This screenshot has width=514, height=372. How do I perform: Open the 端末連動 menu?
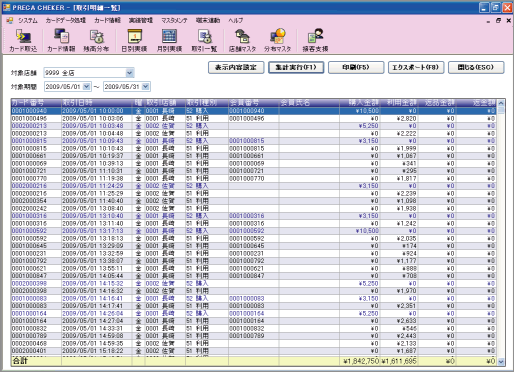click(208, 20)
